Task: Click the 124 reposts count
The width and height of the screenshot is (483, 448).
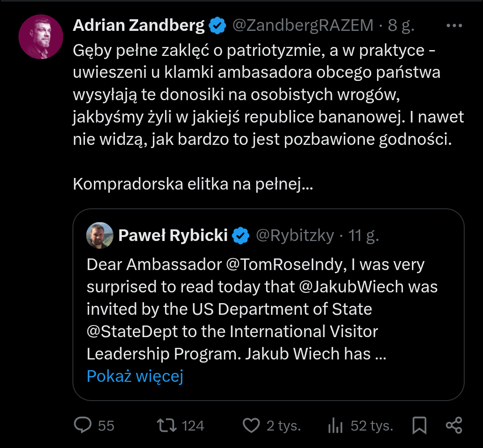Action: tap(193, 426)
